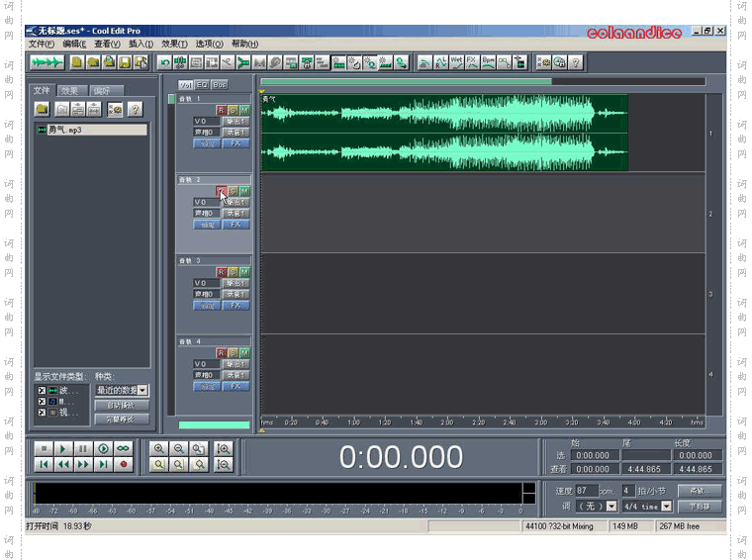Click help icon in the file panel

point(136,109)
